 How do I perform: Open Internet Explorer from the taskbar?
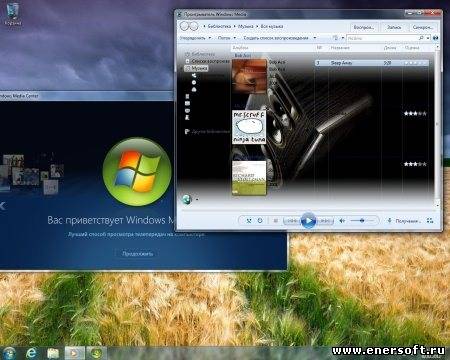[31, 353]
